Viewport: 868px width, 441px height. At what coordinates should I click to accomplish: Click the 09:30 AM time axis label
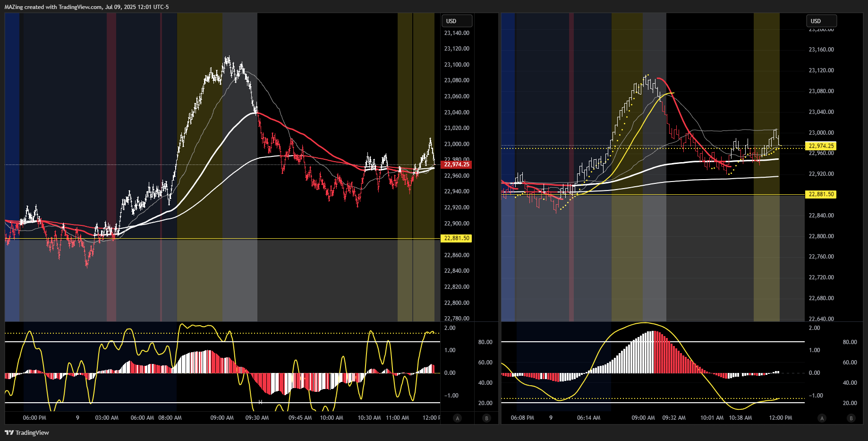pyautogui.click(x=257, y=418)
